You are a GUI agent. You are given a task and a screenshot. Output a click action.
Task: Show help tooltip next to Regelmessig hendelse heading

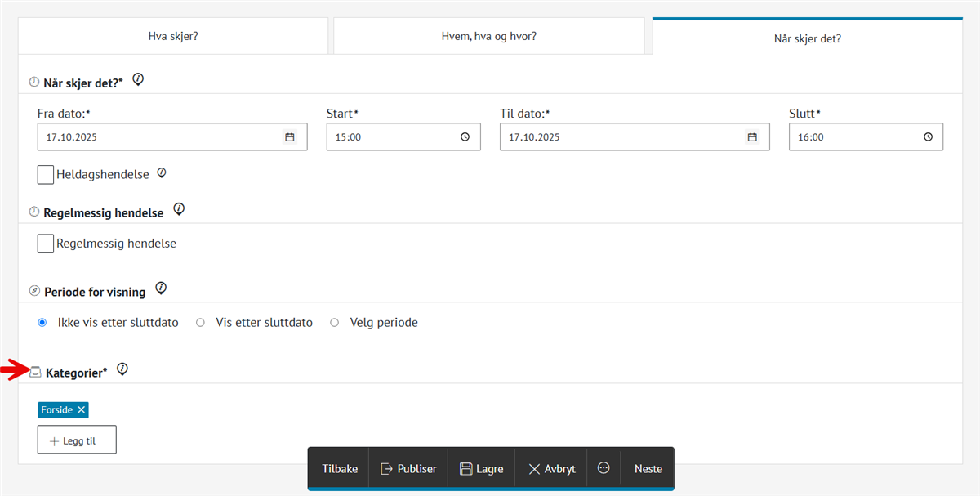pos(179,210)
